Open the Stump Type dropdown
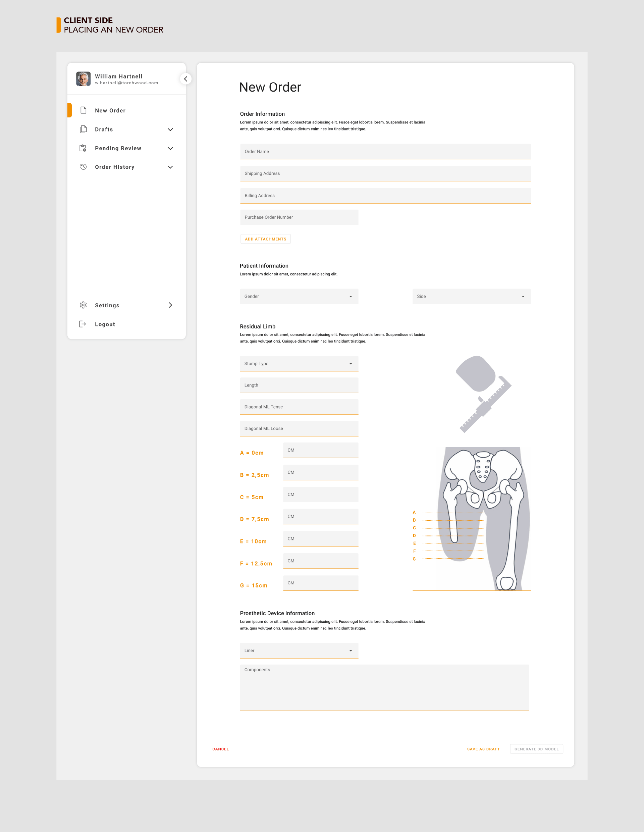 (299, 363)
